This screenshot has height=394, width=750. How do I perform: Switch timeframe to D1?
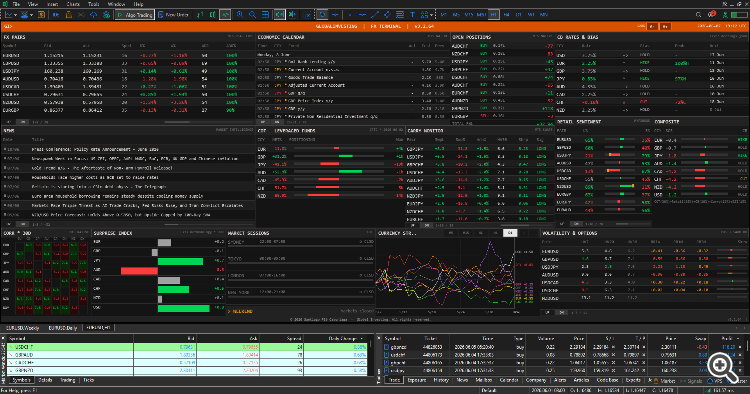coord(518,15)
